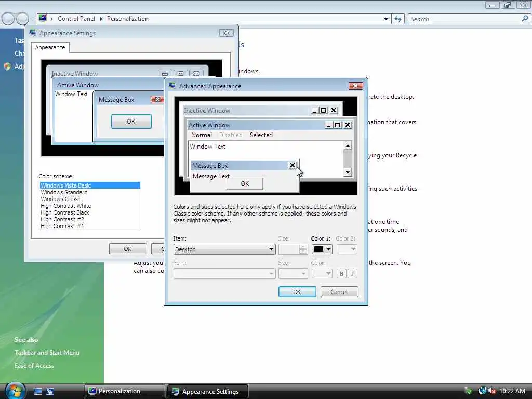Click the Forward navigation arrow

pyautogui.click(x=23, y=19)
